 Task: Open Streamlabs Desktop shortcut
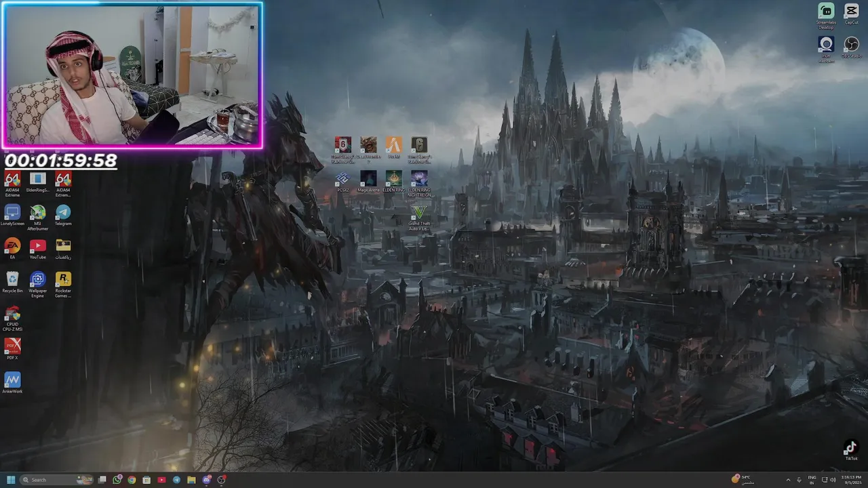[x=826, y=16]
